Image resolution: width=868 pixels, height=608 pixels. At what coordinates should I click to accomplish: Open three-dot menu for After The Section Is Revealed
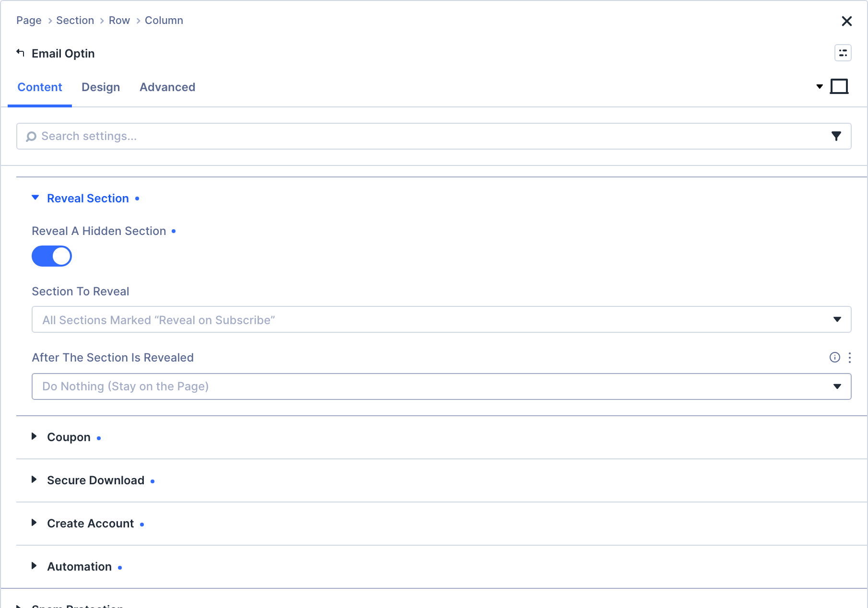coord(849,357)
